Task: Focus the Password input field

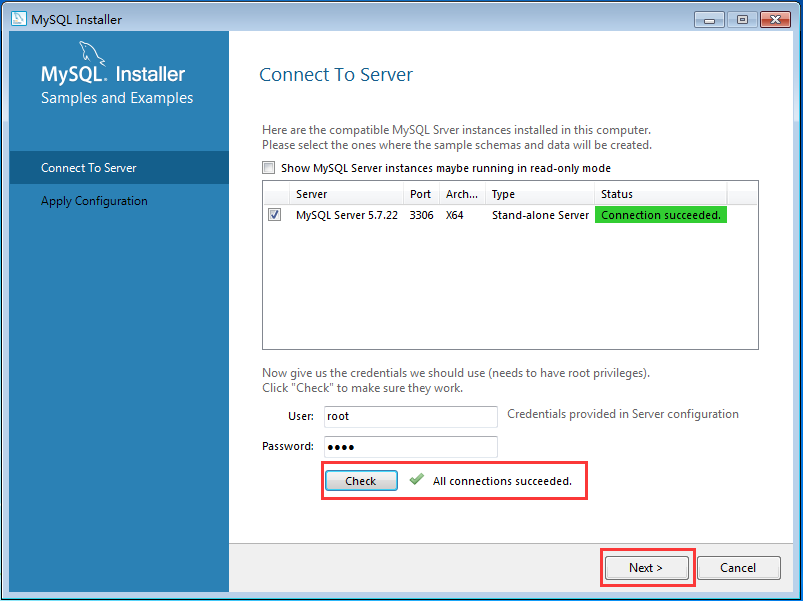Action: (x=411, y=446)
